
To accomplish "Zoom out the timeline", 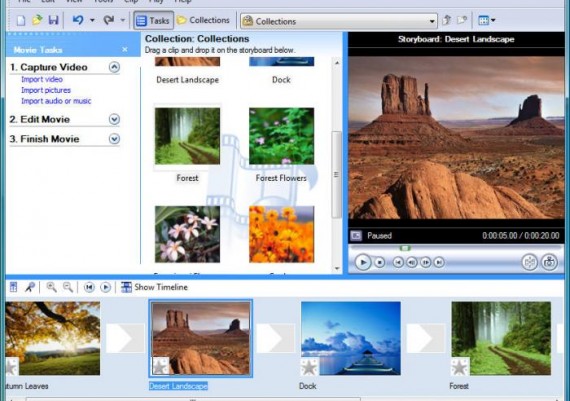I will tap(68, 287).
